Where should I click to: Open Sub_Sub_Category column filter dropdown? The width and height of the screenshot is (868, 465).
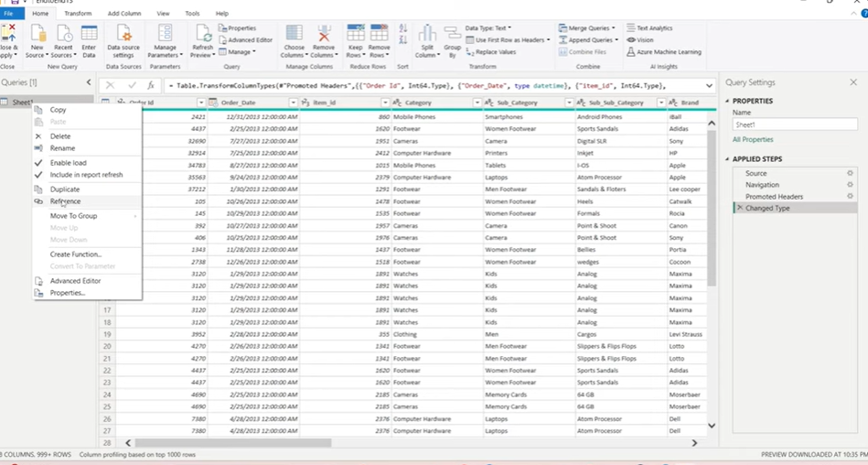tap(660, 103)
